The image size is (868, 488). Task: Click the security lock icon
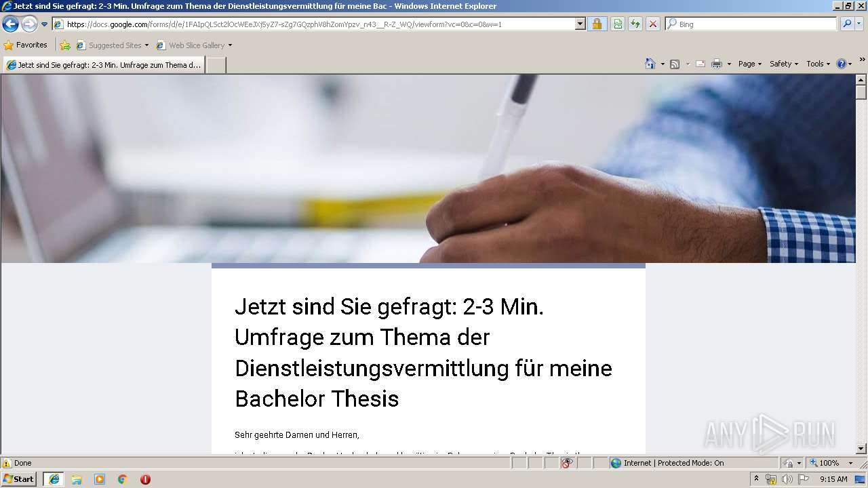click(597, 24)
